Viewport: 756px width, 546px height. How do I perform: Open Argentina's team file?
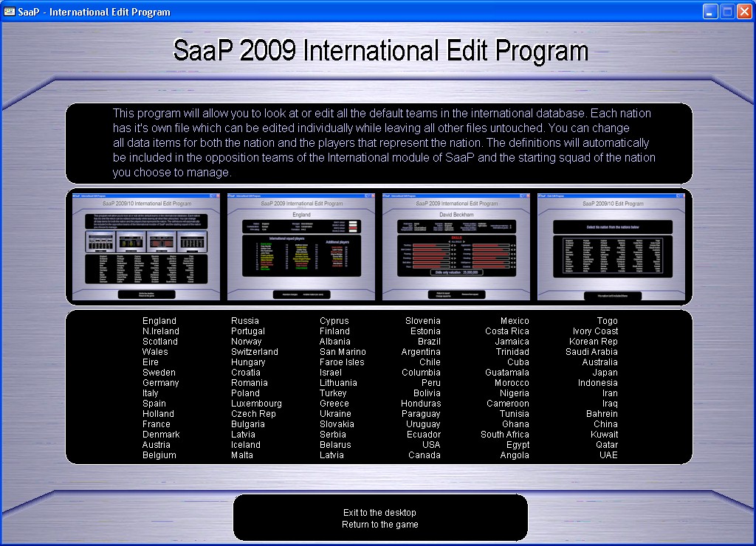click(x=421, y=352)
